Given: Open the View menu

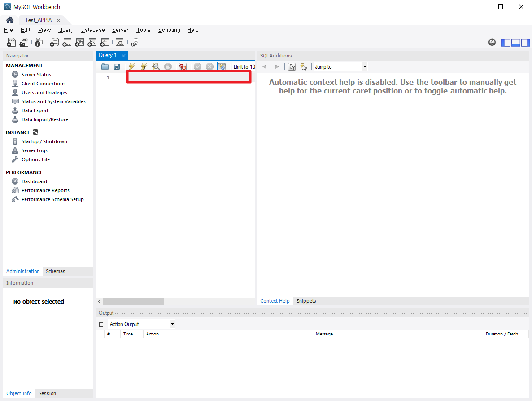Looking at the screenshot, I should click(44, 30).
